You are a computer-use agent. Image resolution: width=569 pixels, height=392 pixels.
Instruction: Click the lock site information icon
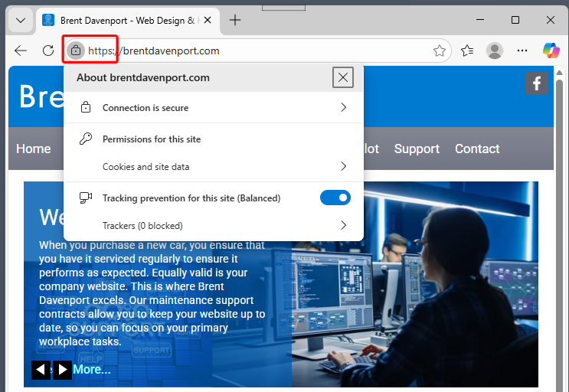[x=75, y=51]
